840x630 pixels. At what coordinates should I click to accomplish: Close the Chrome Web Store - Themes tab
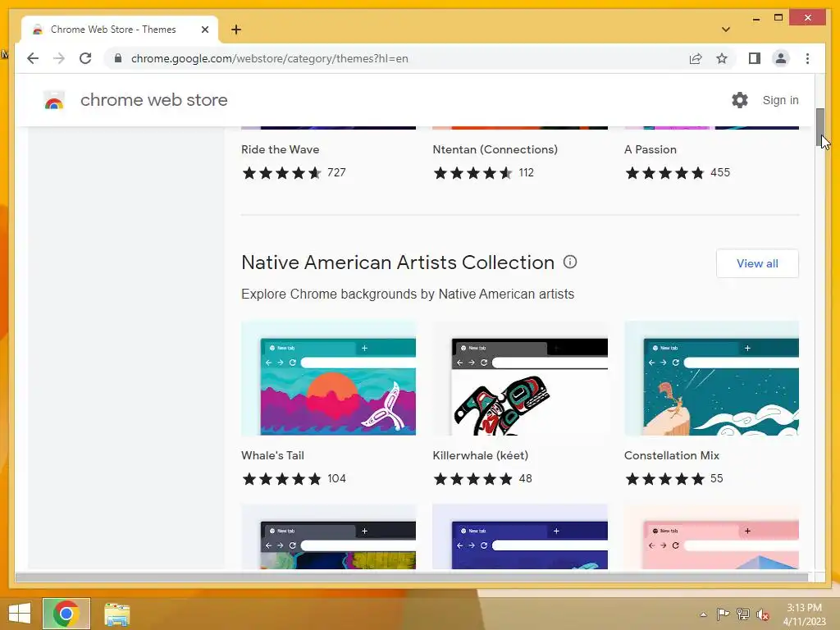click(204, 30)
